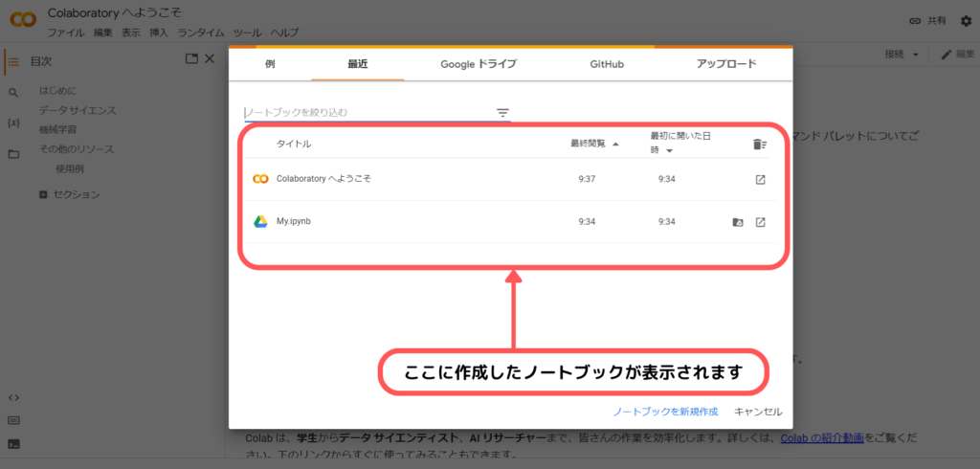Close the 目次 panel
The height and width of the screenshot is (469, 980).
[x=210, y=58]
